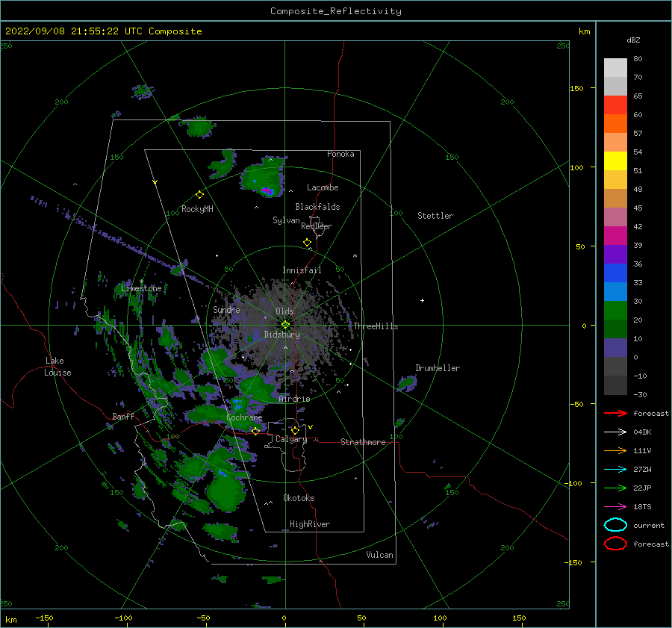
Task: Click the green echo just southwest of Drumheller label
Action: [407, 383]
